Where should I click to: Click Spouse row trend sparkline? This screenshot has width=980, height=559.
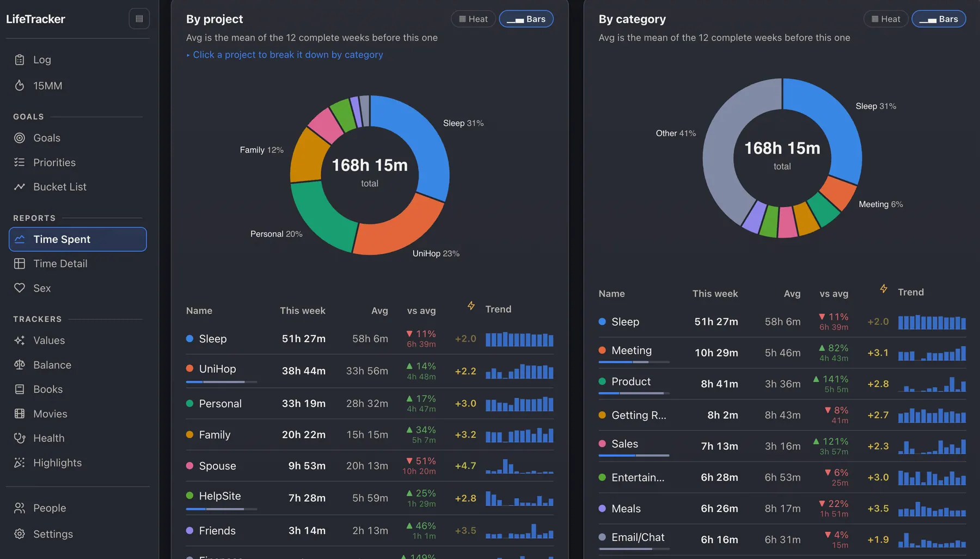click(519, 466)
